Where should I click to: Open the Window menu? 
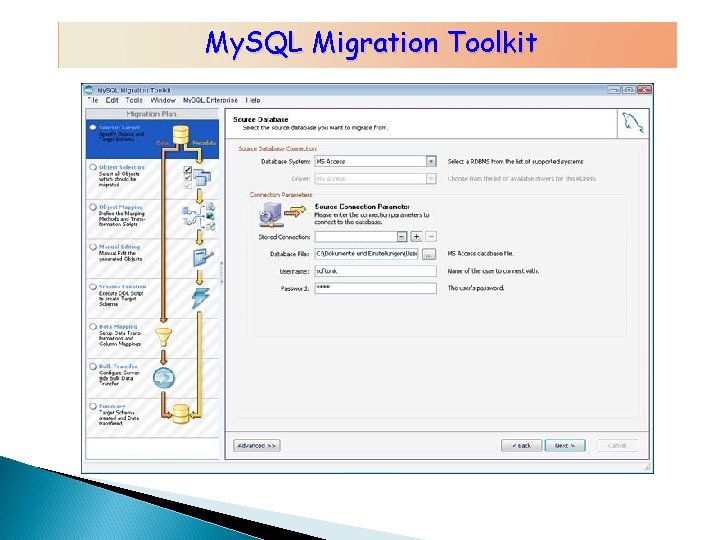click(163, 100)
